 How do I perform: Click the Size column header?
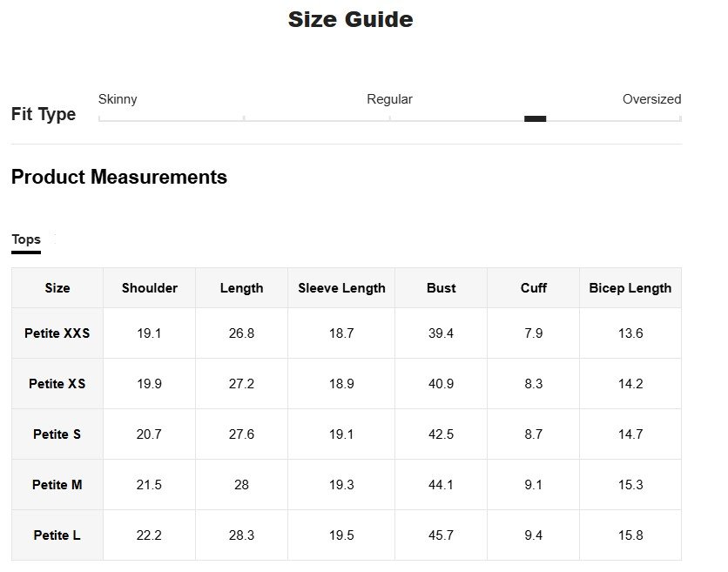57,288
